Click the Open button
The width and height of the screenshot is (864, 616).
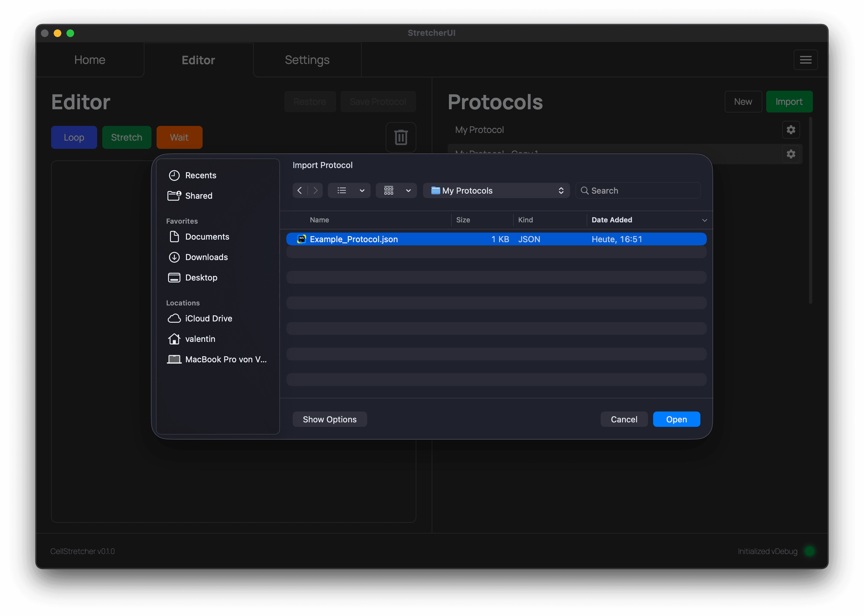[x=676, y=419]
